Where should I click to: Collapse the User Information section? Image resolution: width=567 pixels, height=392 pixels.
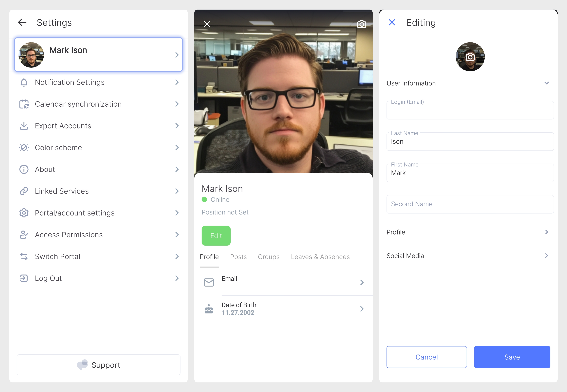click(x=547, y=83)
